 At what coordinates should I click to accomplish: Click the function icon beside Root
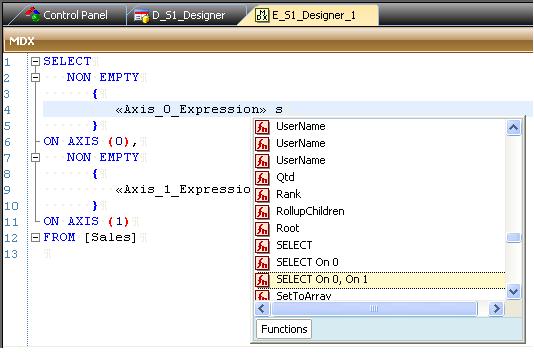click(262, 229)
